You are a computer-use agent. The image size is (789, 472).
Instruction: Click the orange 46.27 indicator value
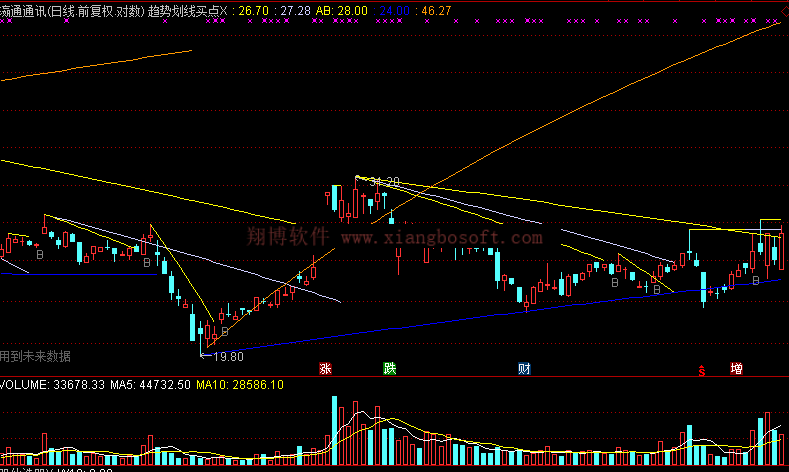[436, 10]
